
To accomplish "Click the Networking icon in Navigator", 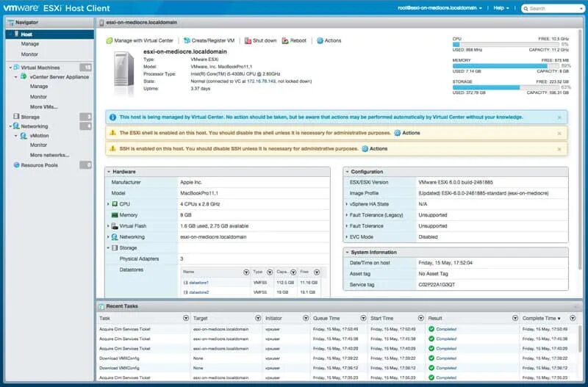I will 16,126.
